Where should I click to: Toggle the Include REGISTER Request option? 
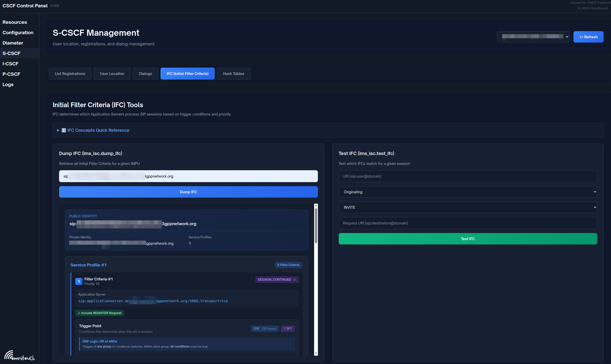(x=100, y=313)
